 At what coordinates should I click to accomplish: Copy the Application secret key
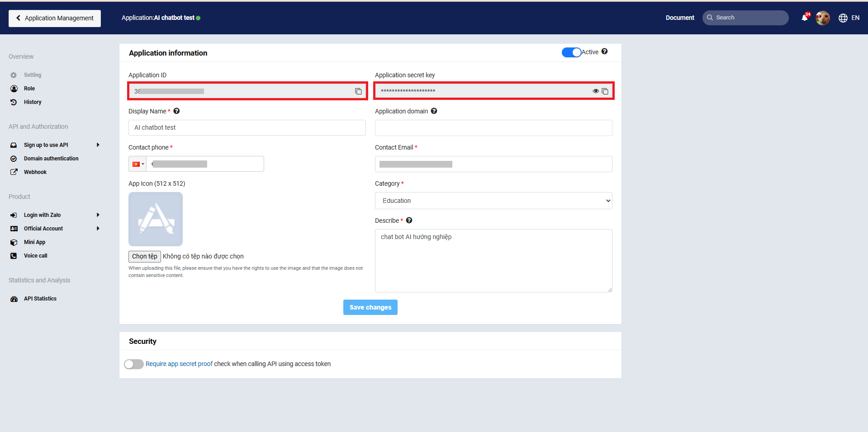click(x=605, y=91)
